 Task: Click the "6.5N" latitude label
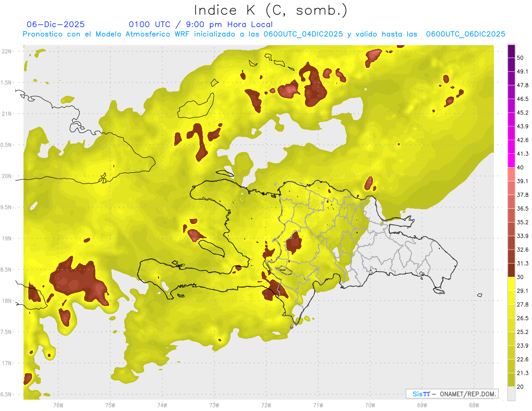click(7, 394)
